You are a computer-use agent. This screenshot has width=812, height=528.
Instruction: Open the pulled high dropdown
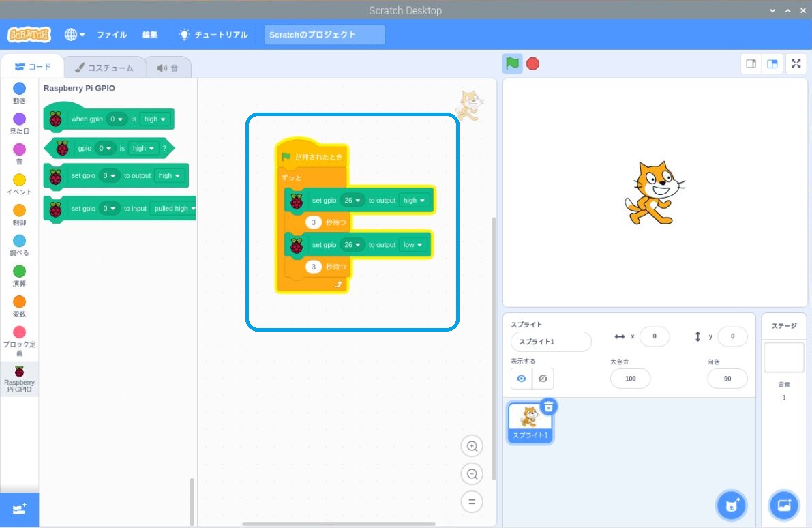point(172,209)
